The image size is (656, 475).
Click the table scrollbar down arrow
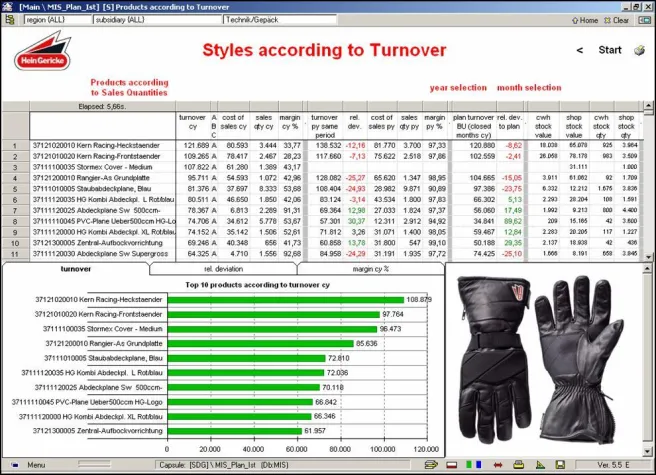(x=648, y=257)
